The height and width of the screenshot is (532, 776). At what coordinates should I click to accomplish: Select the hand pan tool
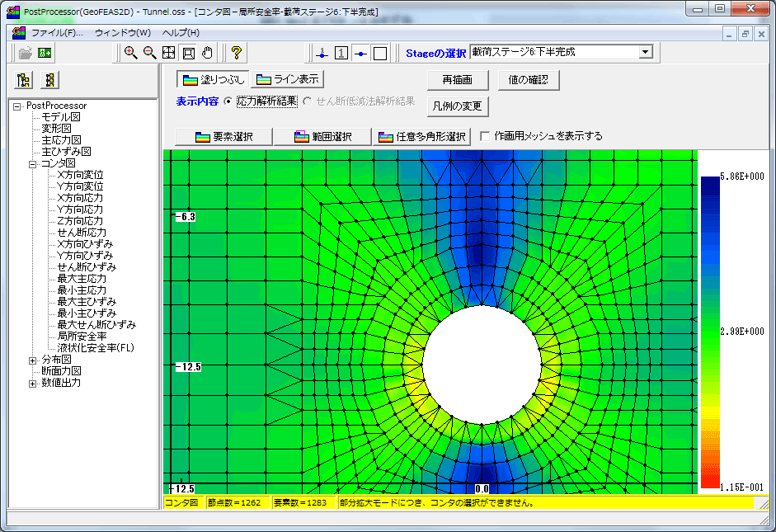tap(207, 53)
